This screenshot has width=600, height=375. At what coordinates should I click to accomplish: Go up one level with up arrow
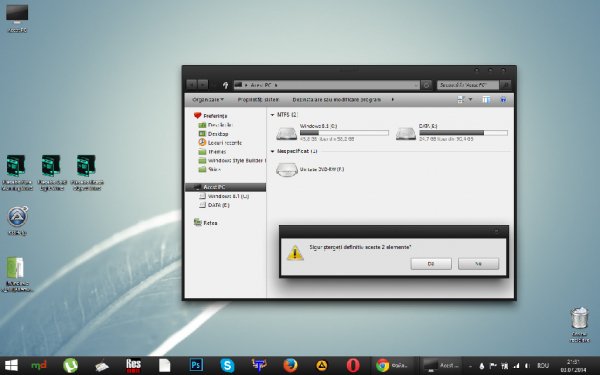click(225, 85)
